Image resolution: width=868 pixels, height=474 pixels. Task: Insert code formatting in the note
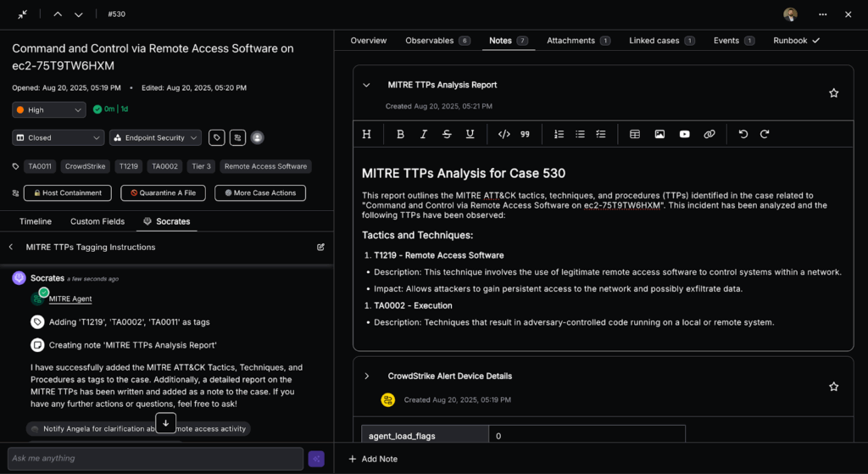[504, 134]
